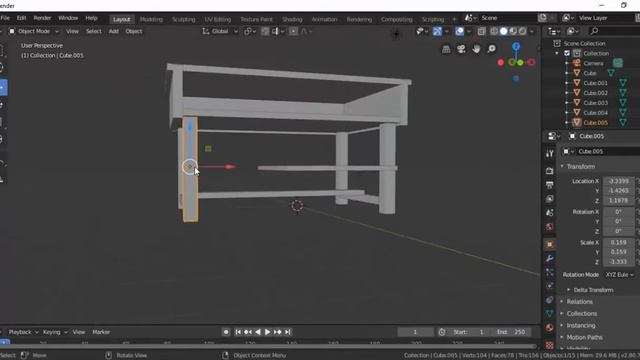The width and height of the screenshot is (640, 360).
Task: Open the Object properties tab
Action: click(x=550, y=244)
